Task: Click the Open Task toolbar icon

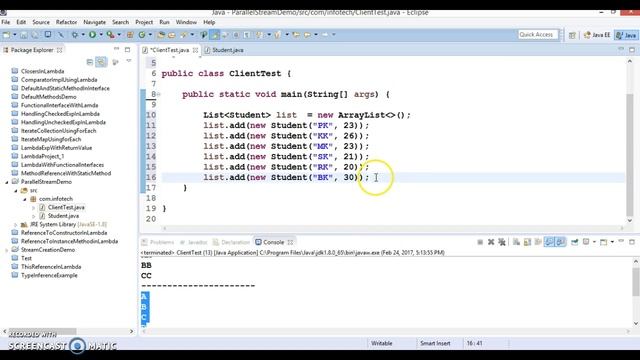Action: (x=172, y=35)
